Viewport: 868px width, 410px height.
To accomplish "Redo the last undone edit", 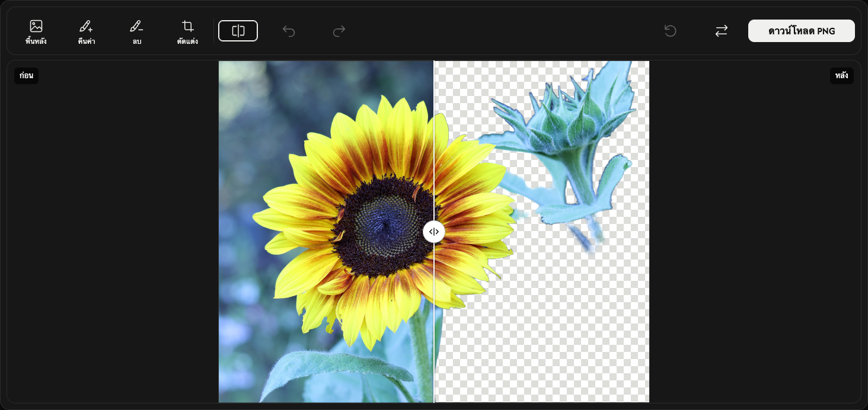I will [x=339, y=31].
